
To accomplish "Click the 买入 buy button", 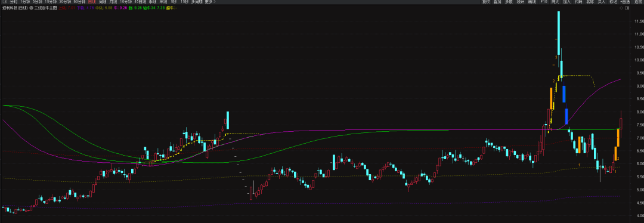I will click(x=601, y=2).
